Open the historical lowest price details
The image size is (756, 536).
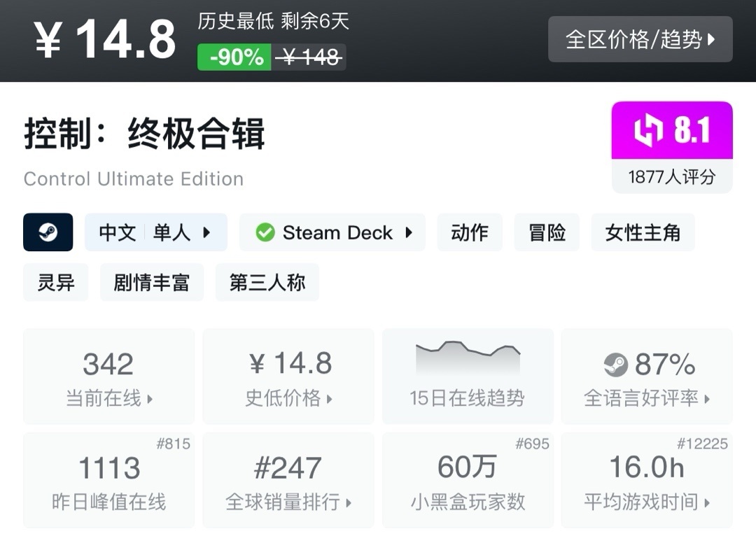(288, 376)
